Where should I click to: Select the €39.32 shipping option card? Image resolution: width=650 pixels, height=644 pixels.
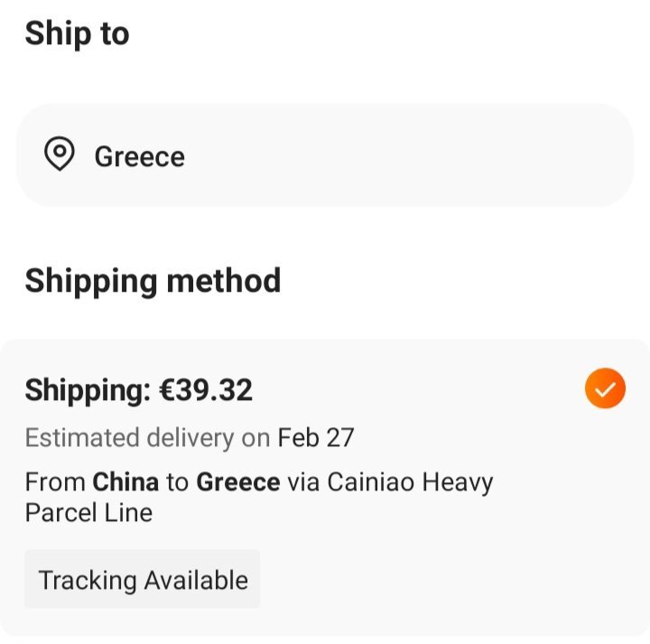click(x=325, y=488)
